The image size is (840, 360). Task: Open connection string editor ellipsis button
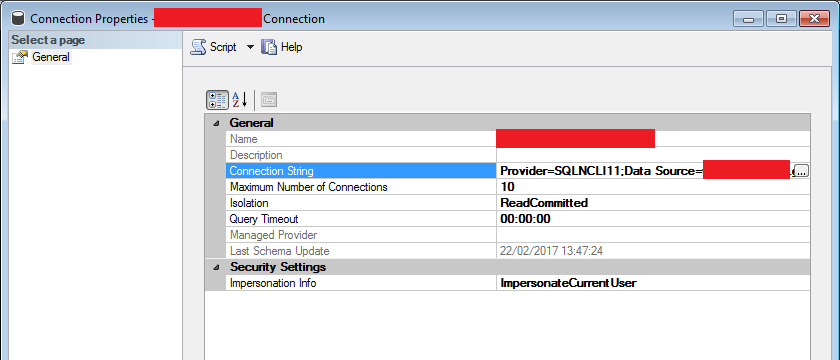(x=801, y=171)
